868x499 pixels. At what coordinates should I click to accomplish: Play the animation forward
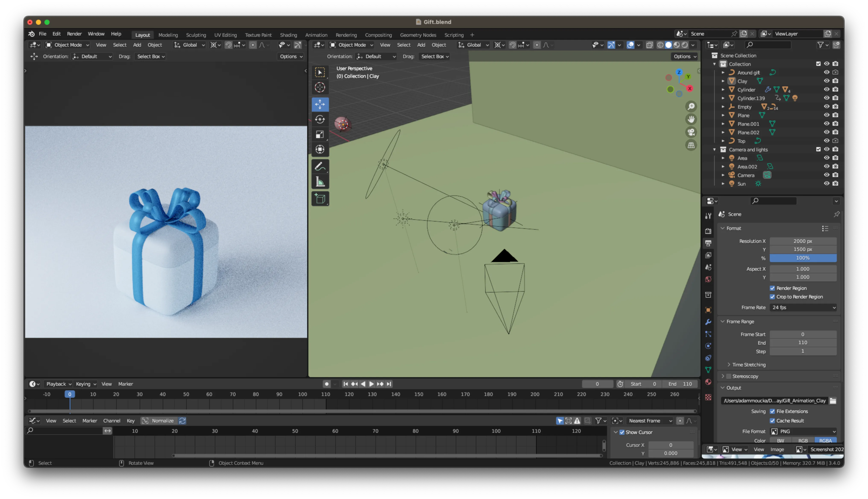coord(372,384)
